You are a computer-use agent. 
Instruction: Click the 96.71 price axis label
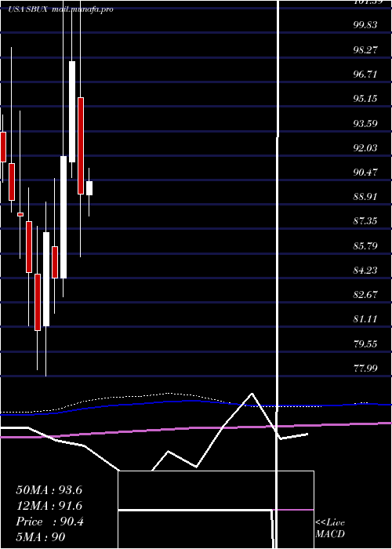(x=366, y=74)
